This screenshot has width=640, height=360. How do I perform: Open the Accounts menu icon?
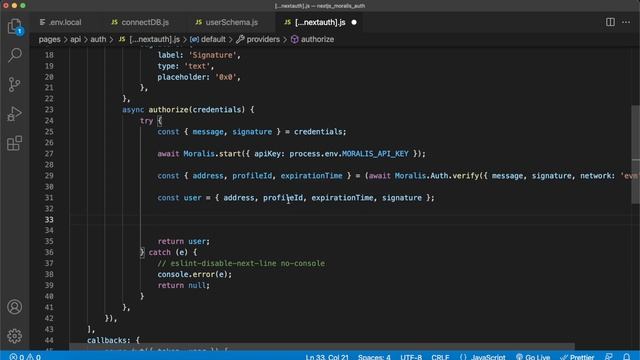coord(15,307)
